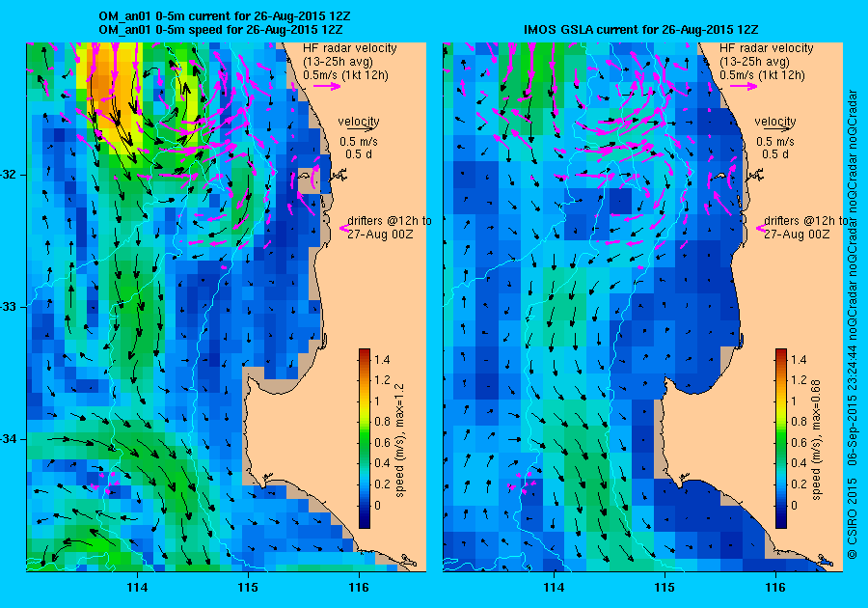Click colorbar tick '0' in right map

click(x=794, y=505)
